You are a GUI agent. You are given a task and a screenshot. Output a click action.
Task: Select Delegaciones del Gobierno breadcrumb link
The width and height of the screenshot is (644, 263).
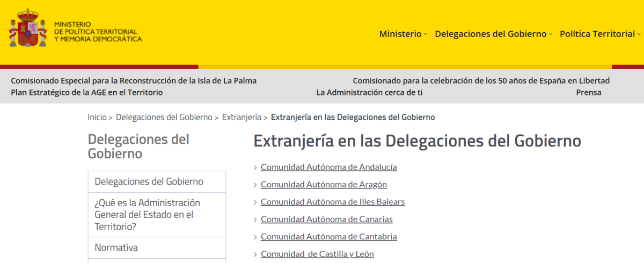(164, 117)
